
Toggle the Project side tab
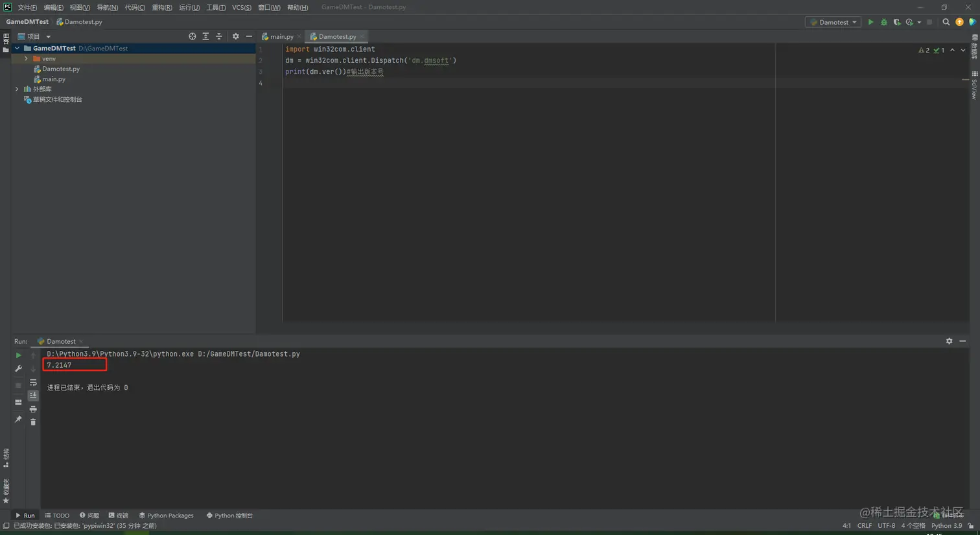pos(6,43)
